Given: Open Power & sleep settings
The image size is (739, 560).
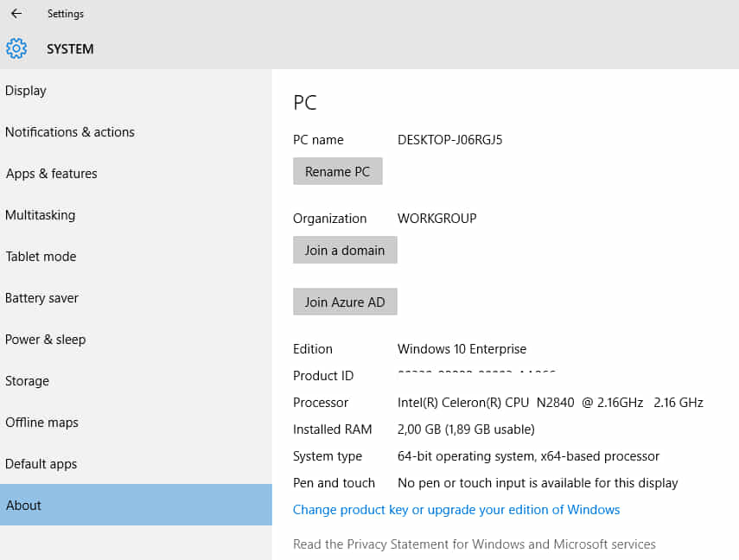Looking at the screenshot, I should tap(46, 340).
